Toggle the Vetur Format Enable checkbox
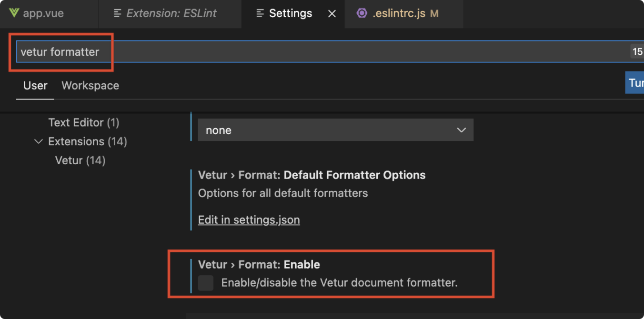This screenshot has height=319, width=644. coord(206,283)
